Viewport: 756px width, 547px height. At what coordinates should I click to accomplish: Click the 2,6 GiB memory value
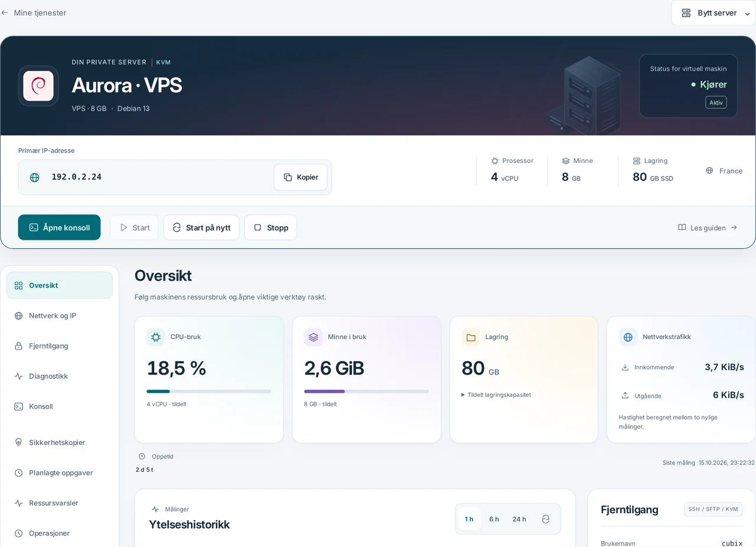334,368
